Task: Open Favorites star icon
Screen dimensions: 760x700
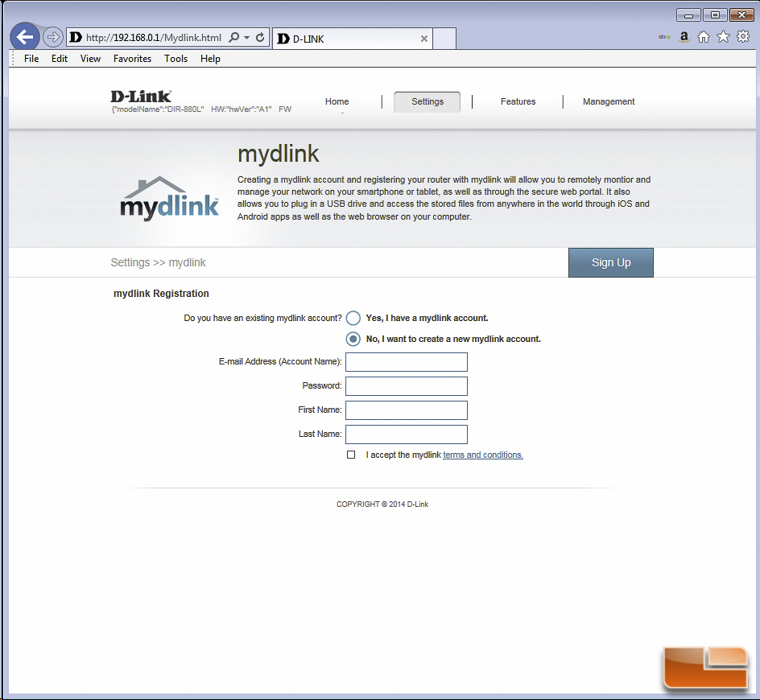Action: [723, 37]
